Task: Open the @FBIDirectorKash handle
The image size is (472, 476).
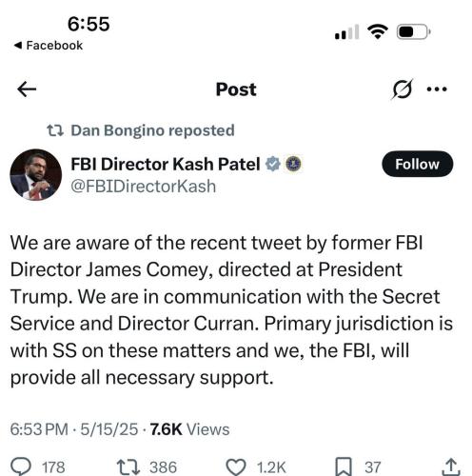Action: pyautogui.click(x=144, y=186)
